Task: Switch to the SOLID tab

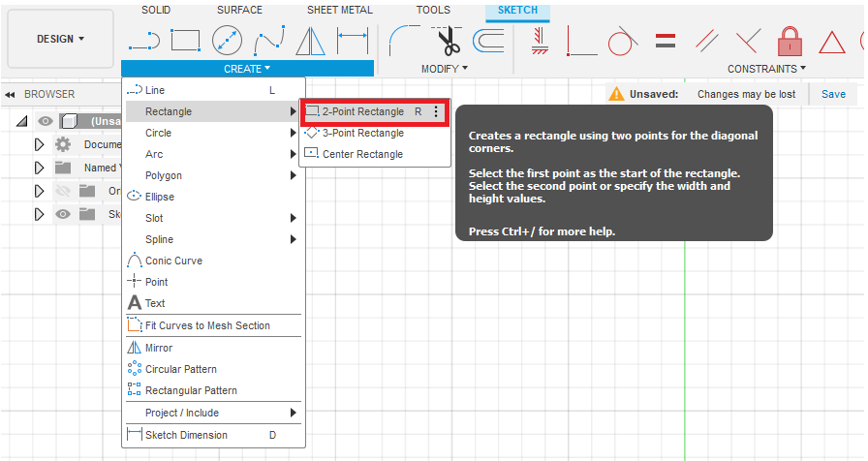Action: tap(156, 10)
